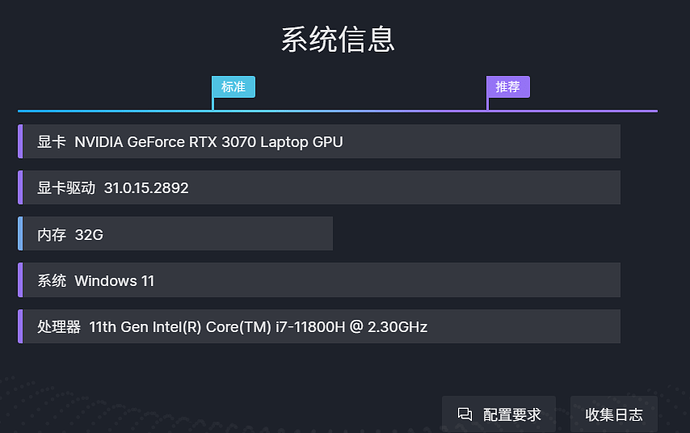Click the Windows 11 system value
The image size is (690, 433).
coord(114,281)
